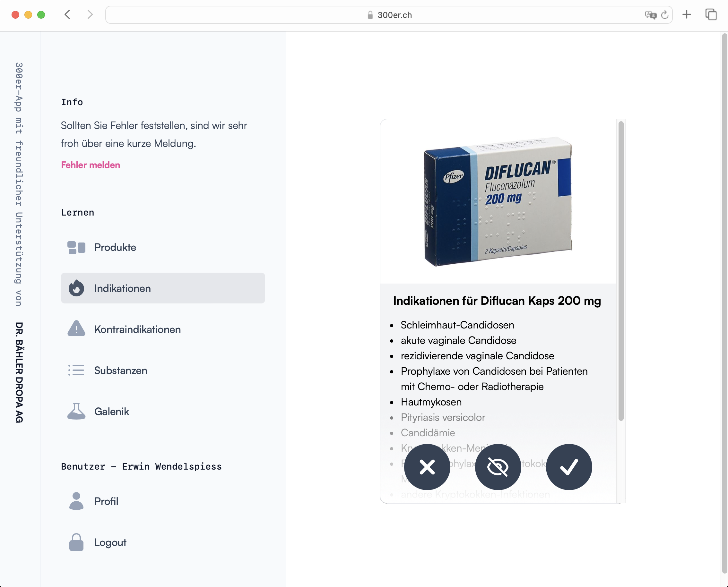Click the Fehler melden link
Viewport: 728px width, 587px height.
point(90,165)
